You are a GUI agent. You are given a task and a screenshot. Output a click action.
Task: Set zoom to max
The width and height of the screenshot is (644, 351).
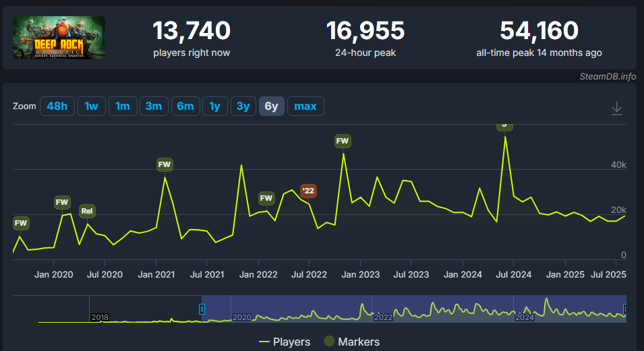305,106
